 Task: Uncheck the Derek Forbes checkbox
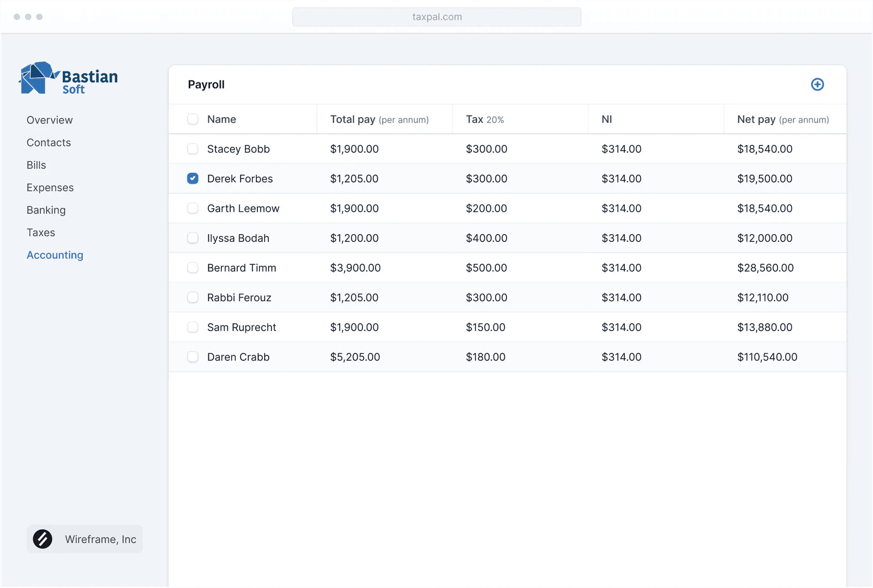193,178
